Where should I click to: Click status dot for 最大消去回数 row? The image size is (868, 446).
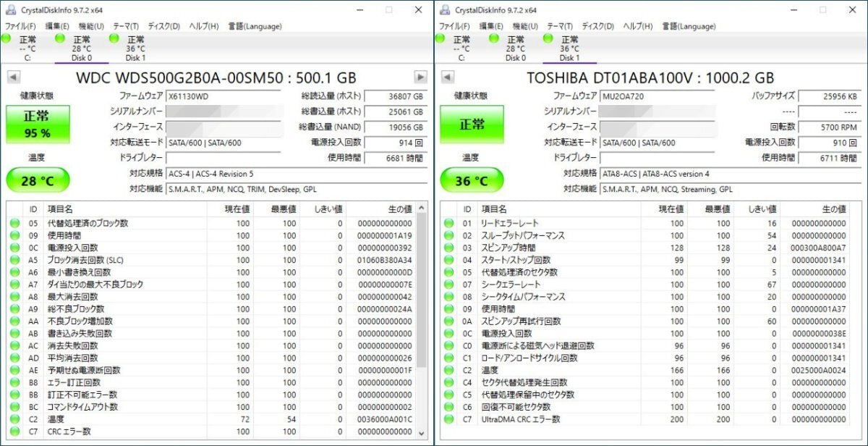[x=14, y=297]
